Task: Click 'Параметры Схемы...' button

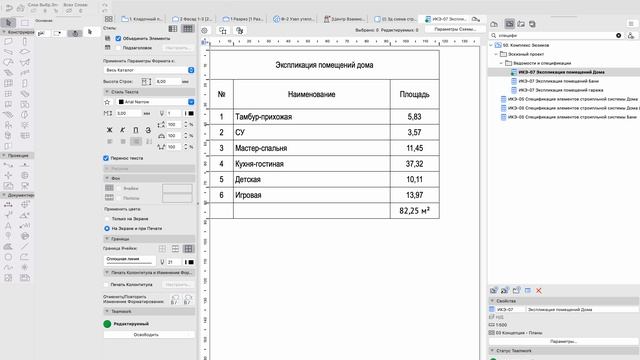Action: 455,29
